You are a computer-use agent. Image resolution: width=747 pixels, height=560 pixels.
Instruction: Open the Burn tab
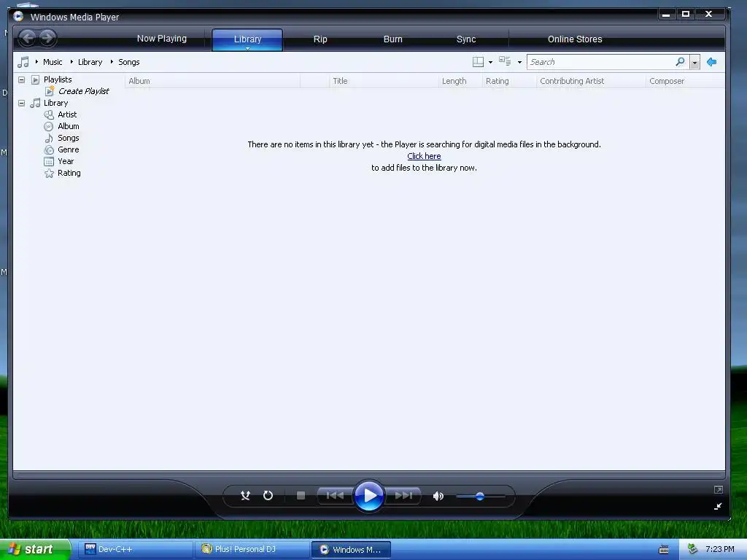pyautogui.click(x=393, y=39)
